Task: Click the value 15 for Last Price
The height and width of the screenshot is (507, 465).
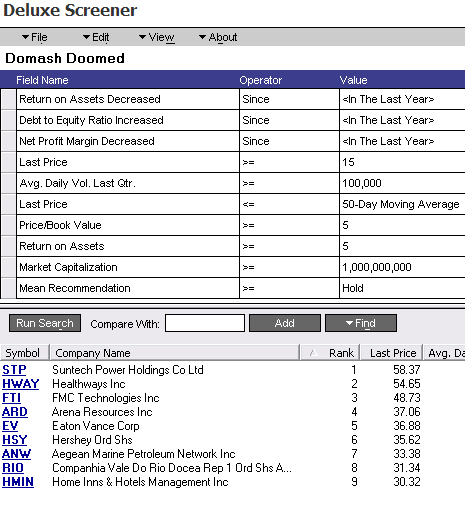Action: [402, 162]
